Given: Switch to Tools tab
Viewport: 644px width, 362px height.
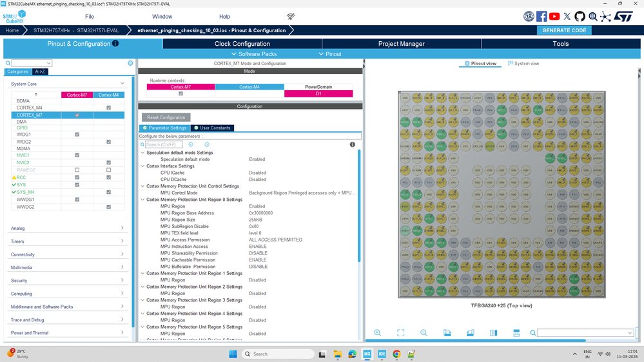Looking at the screenshot, I should (561, 44).
